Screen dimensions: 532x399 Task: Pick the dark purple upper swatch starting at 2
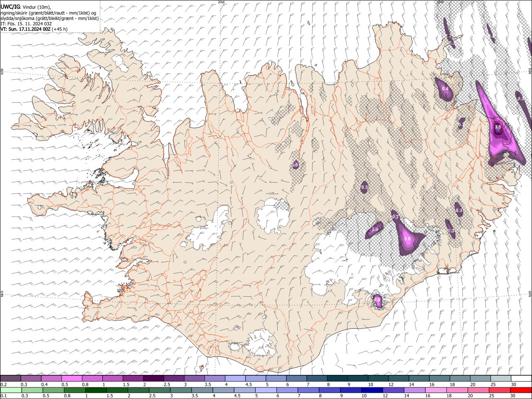(153, 378)
